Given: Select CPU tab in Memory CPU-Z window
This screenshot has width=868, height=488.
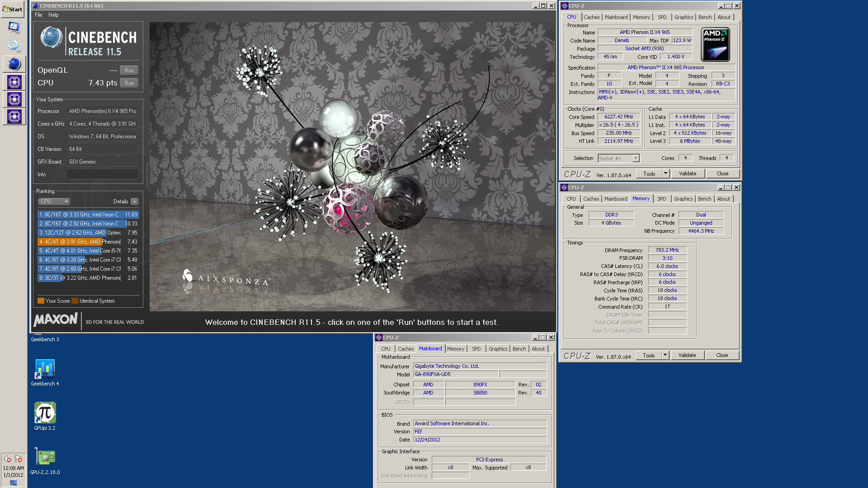Looking at the screenshot, I should (x=571, y=199).
